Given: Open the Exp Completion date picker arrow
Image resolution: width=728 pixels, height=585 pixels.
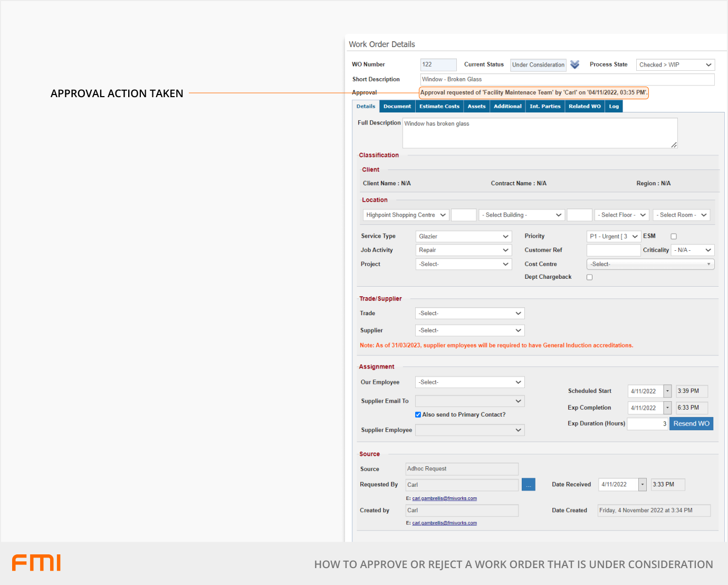Looking at the screenshot, I should [667, 408].
